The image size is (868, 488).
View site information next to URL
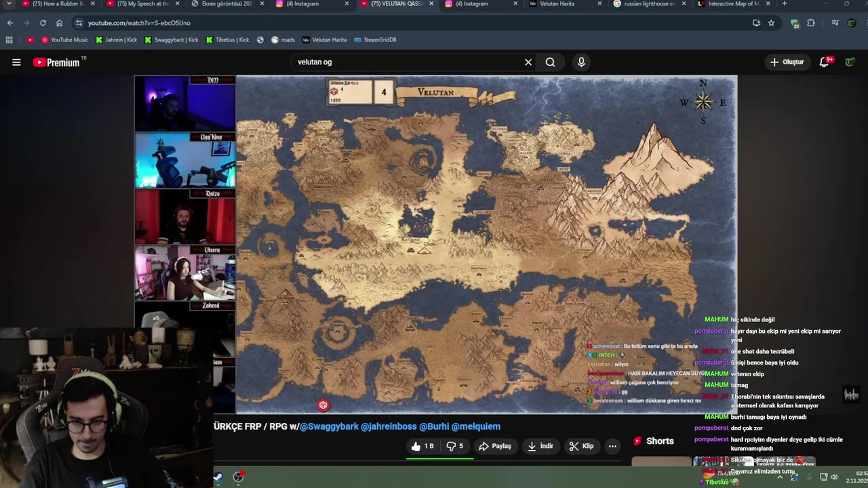79,23
